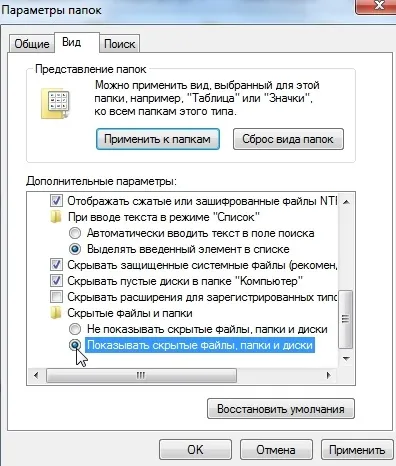Click the horizontal scrollbar right arrow
The height and width of the screenshot is (466, 396).
pos(329,376)
